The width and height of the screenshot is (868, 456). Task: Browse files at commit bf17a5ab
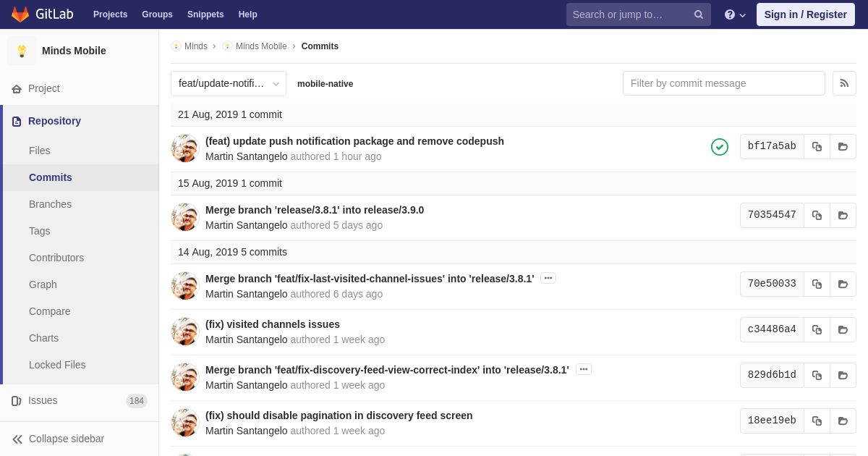pos(843,146)
